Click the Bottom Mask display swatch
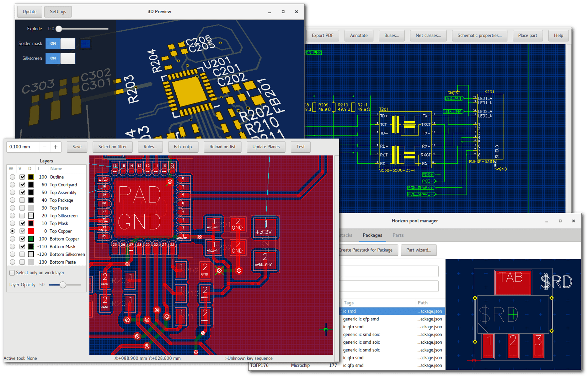This screenshot has width=588, height=377. click(x=31, y=247)
